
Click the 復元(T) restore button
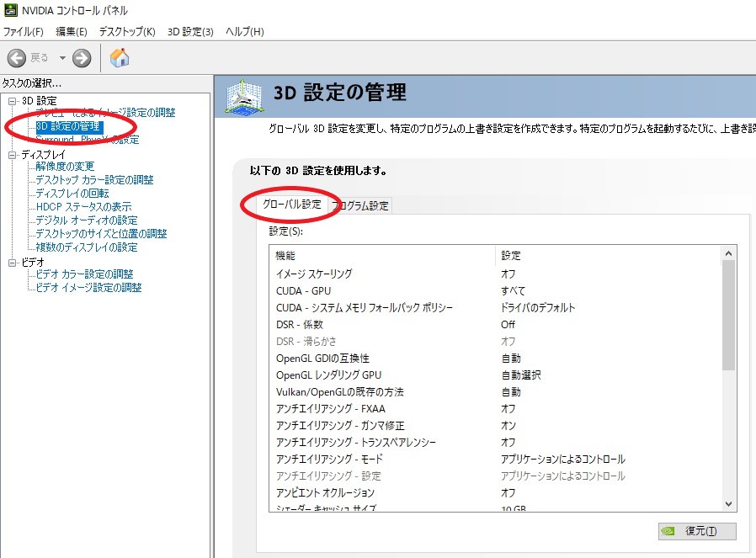coord(697,531)
